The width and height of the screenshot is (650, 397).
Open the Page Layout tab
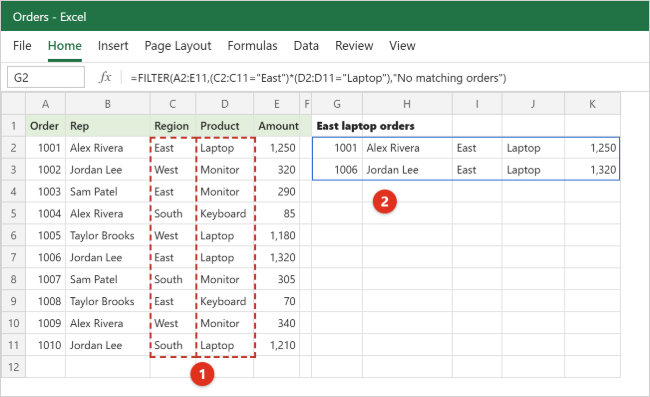pos(178,46)
